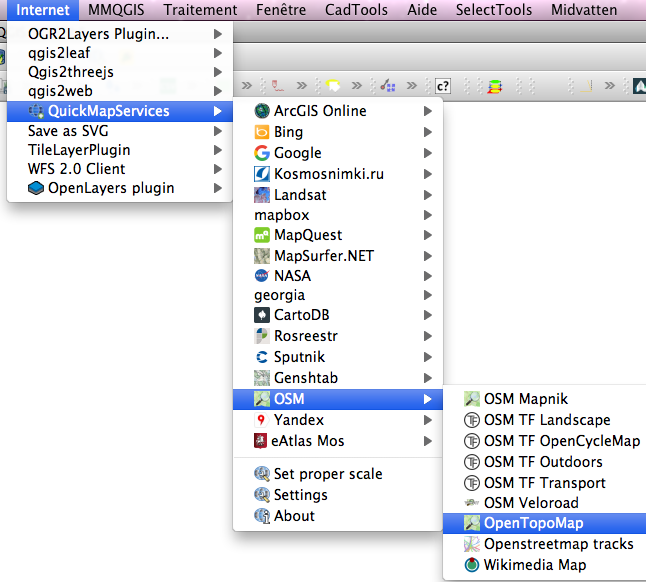
Task: Open QuickMapServices Settings
Action: point(300,495)
